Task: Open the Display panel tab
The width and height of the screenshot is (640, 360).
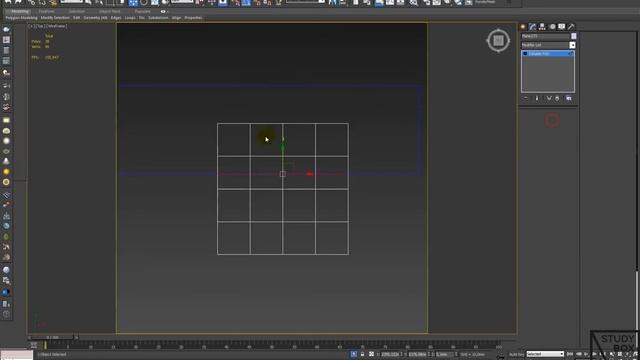Action: [x=562, y=27]
